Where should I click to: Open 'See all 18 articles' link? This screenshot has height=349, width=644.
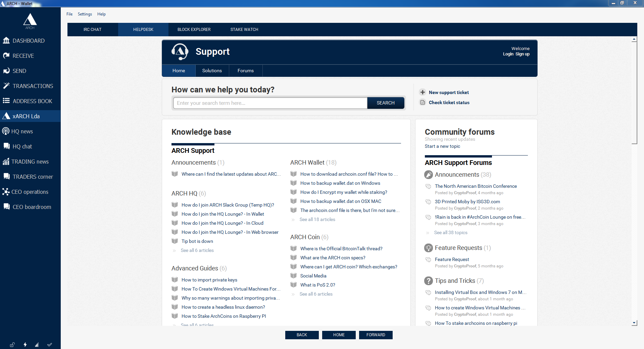317,219
